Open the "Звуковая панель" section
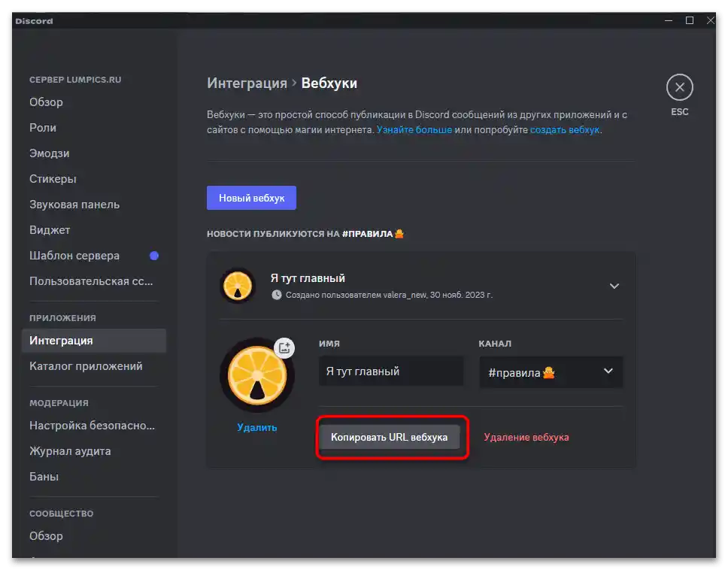This screenshot has width=728, height=570. (74, 205)
